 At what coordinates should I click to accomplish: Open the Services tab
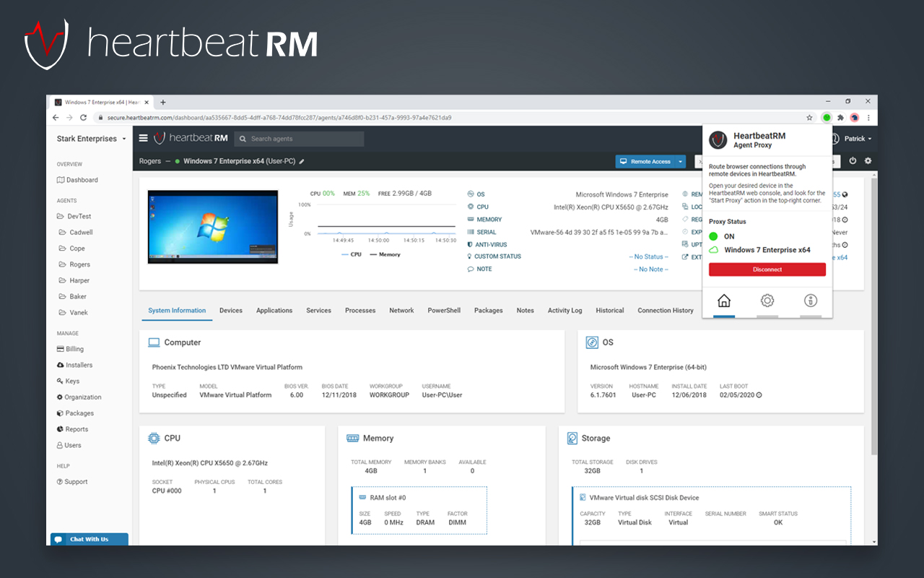click(318, 311)
